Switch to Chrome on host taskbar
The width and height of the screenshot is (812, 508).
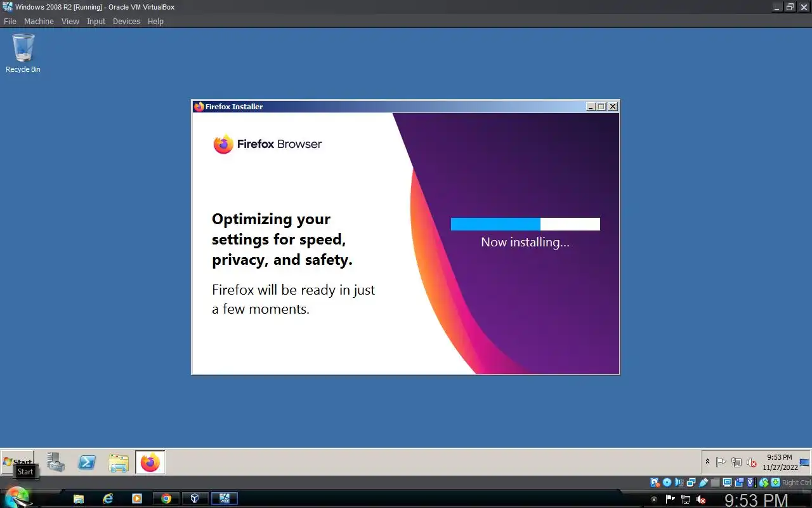click(166, 498)
